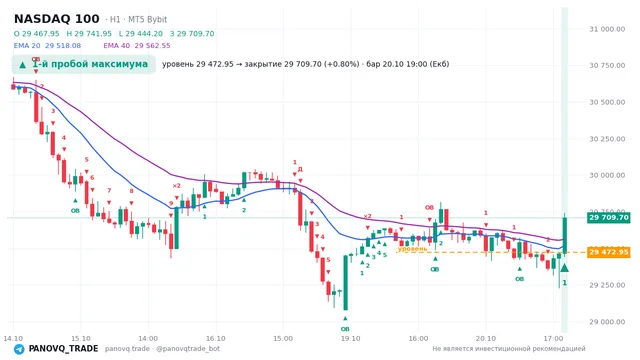640x360 pixels.
Task: Click the large green triangle breakout marker
Action: coord(564,268)
